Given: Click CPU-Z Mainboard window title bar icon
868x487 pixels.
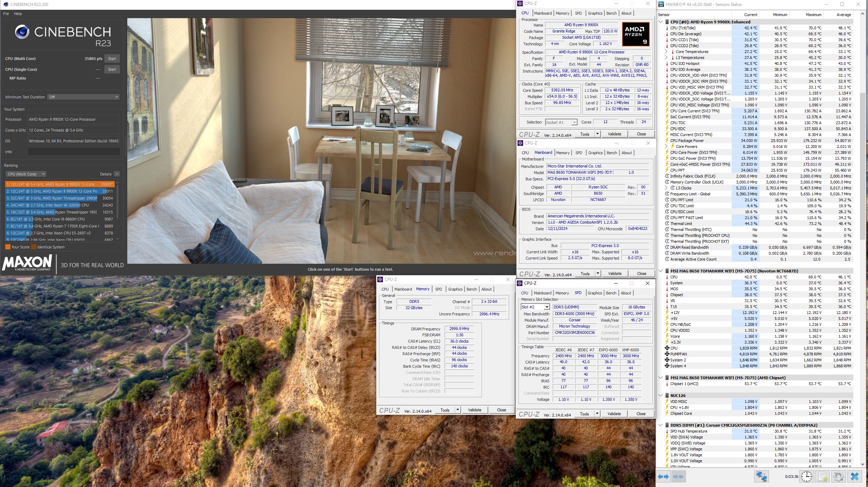Looking at the screenshot, I should tap(521, 143).
